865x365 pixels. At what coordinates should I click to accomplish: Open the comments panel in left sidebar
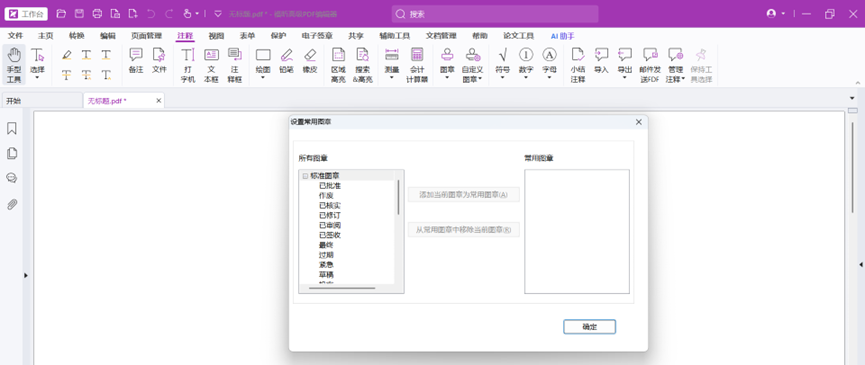pos(12,178)
